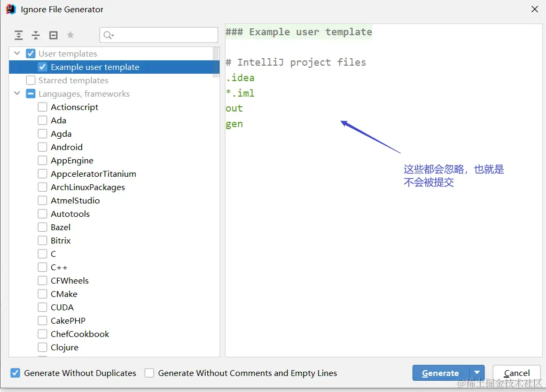
Task: Click the Cancel button
Action: coord(517,373)
